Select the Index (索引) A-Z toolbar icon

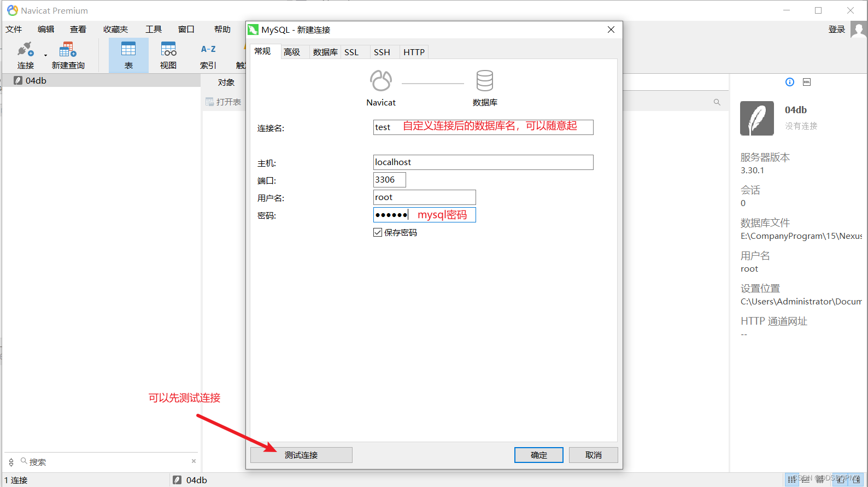click(x=208, y=55)
